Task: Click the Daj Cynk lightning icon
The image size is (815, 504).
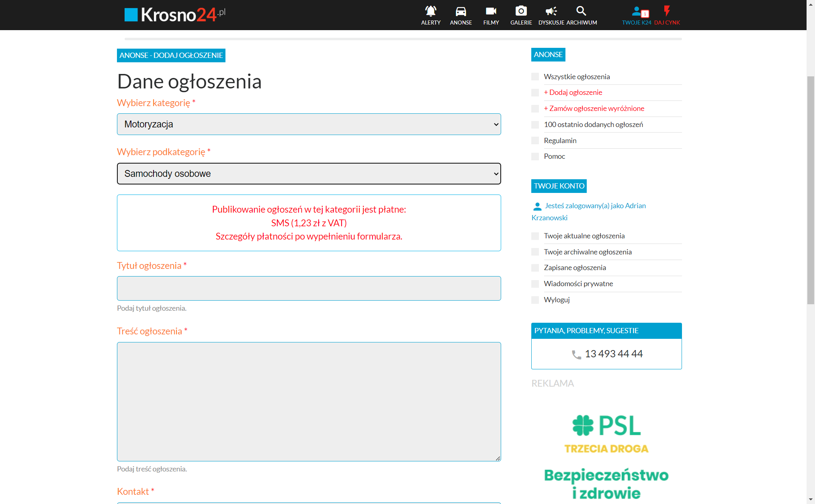Action: [x=667, y=11]
